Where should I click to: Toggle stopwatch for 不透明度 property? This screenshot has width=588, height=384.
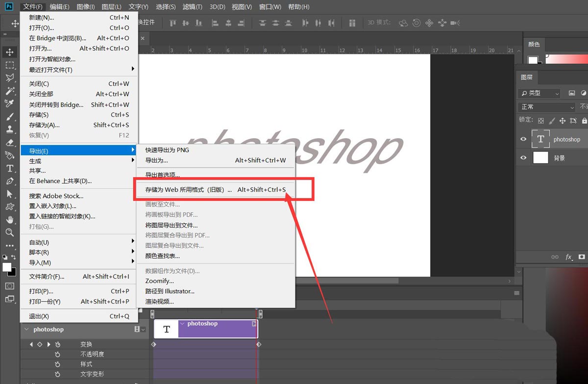[x=57, y=354]
